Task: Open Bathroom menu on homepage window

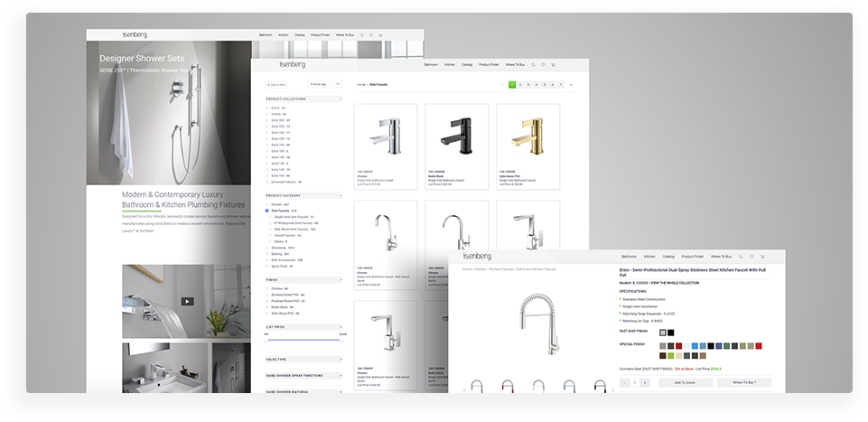Action: coord(266,35)
